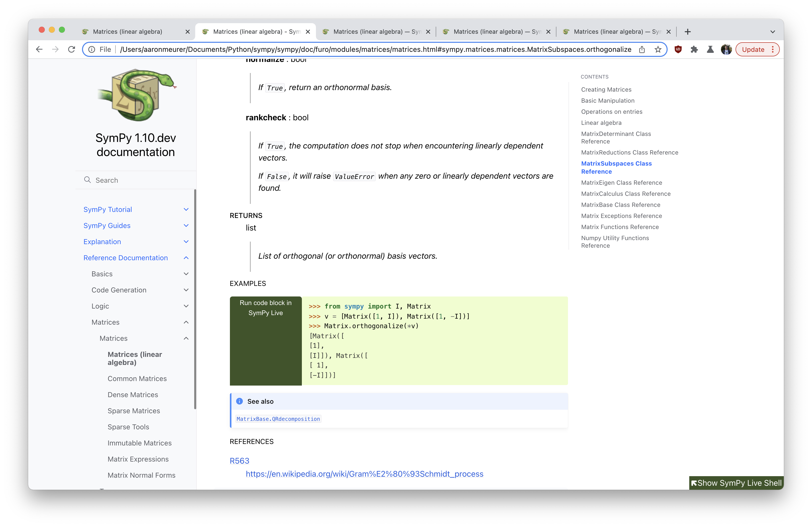
Task: Click the search magnifier in the sidebar
Action: point(87,180)
